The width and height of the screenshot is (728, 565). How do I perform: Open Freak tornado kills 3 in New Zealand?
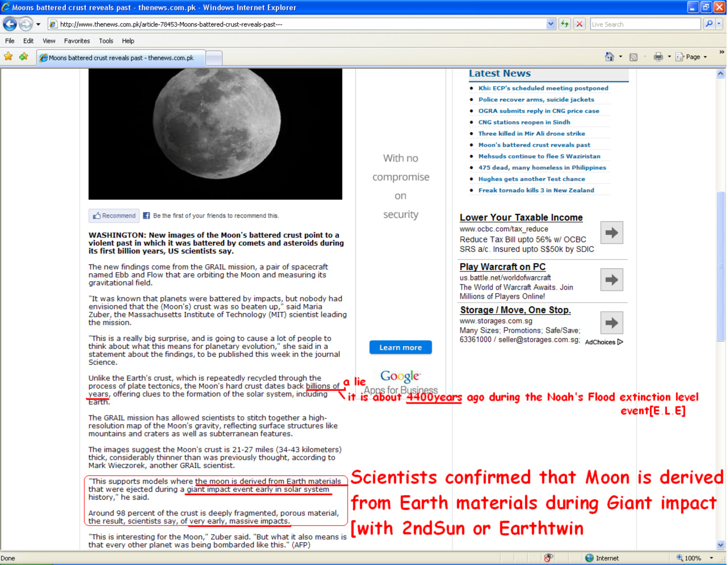(x=536, y=190)
